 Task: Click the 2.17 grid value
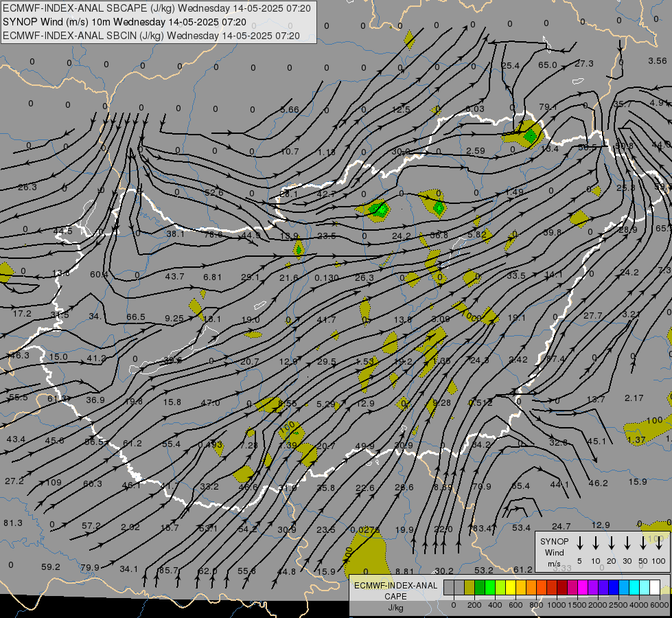pos(634,398)
